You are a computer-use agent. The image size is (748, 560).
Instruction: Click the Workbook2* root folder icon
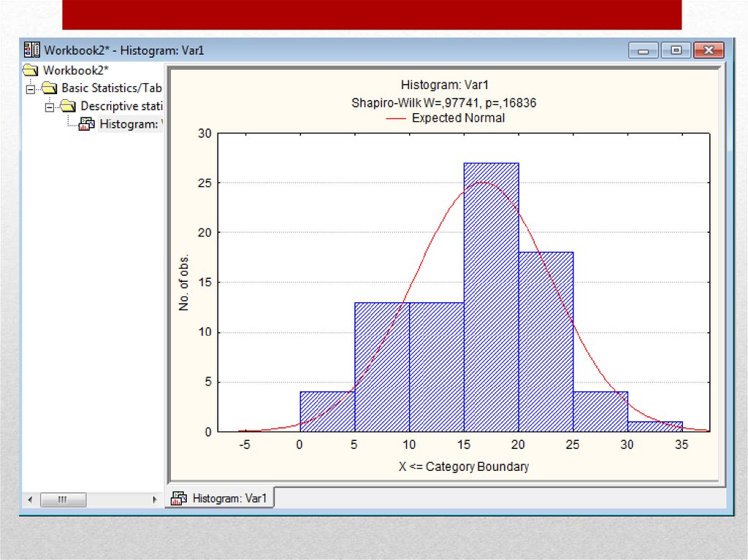pyautogui.click(x=31, y=70)
